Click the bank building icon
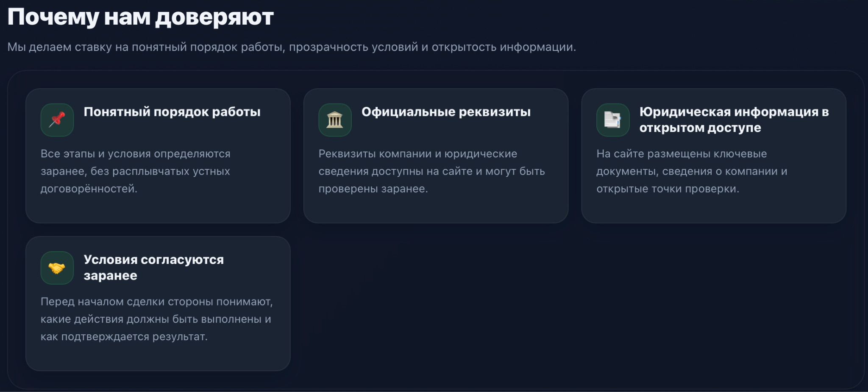 (335, 120)
